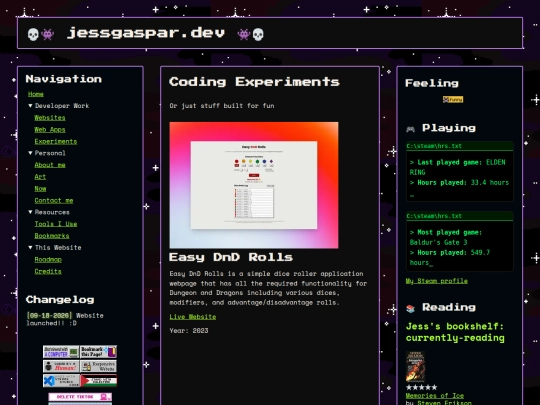This screenshot has width=540, height=405.
Task: Click the Visual Studio Code badge
Action: [61, 381]
